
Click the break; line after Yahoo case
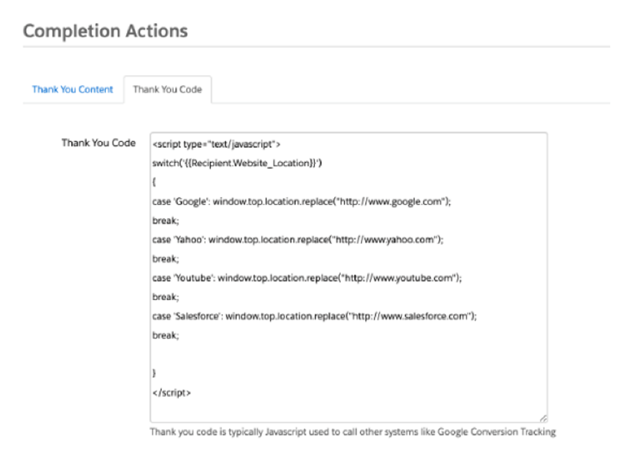(166, 259)
